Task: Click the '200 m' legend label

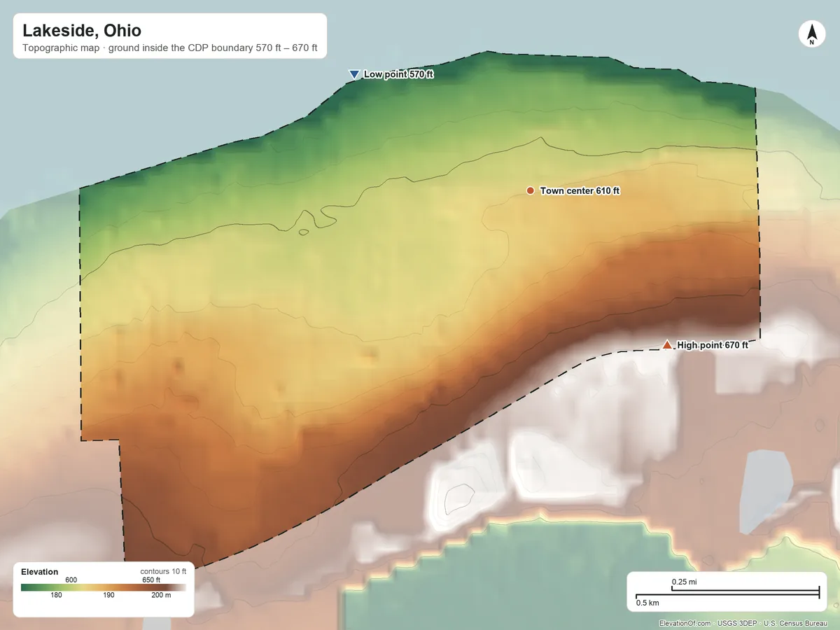Action: pos(161,596)
